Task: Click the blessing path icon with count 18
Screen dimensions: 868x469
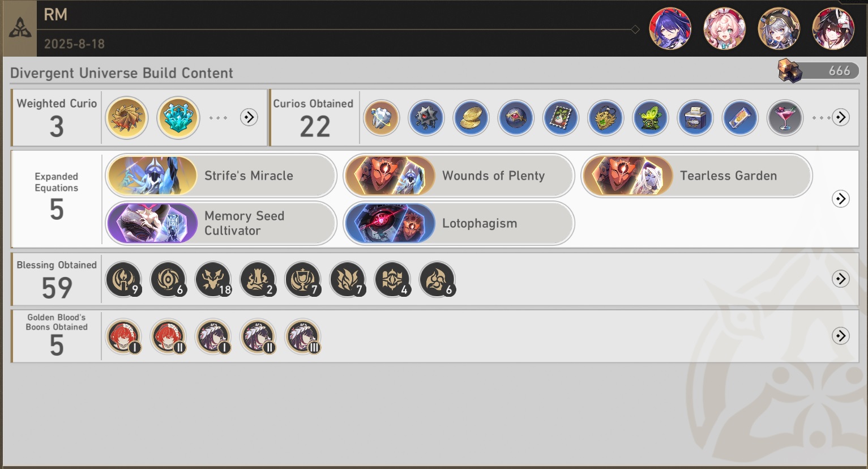Action: [213, 279]
